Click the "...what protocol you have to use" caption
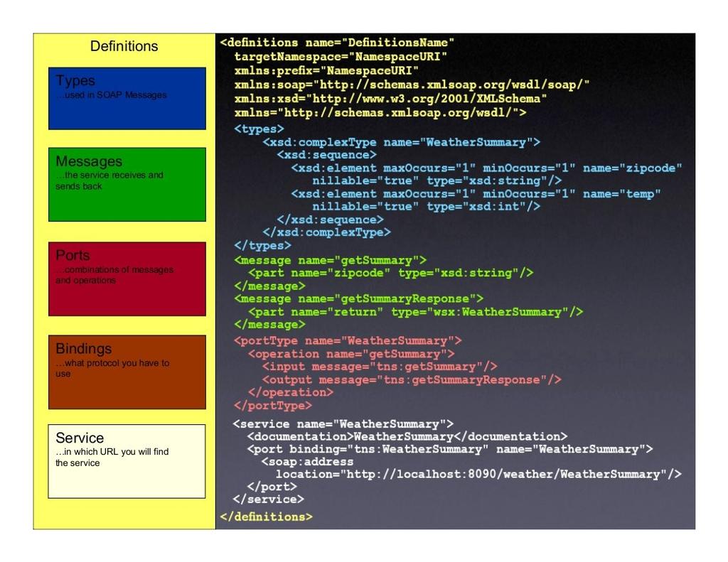Screen dimensions: 728x562 (112, 368)
